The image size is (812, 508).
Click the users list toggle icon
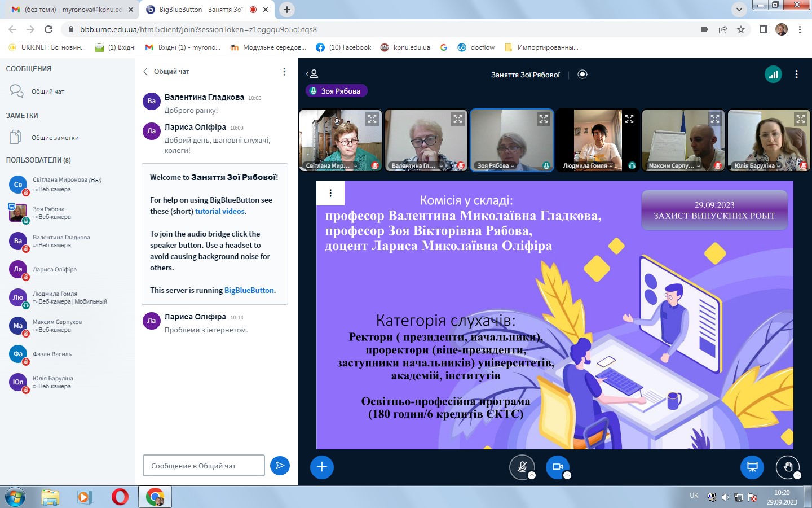coord(312,74)
